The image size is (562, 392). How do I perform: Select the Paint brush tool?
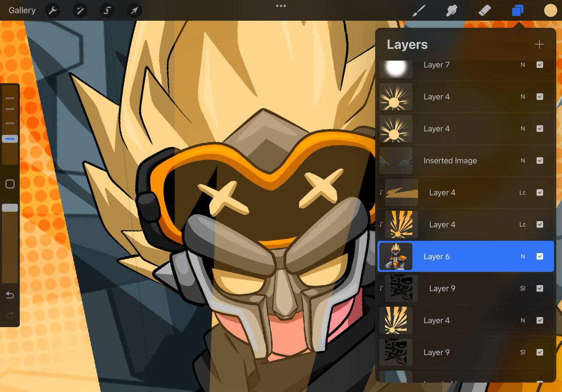point(418,10)
